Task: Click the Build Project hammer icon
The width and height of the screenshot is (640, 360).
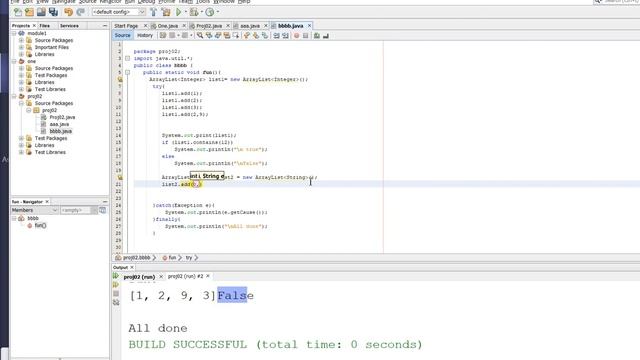Action: [154, 12]
